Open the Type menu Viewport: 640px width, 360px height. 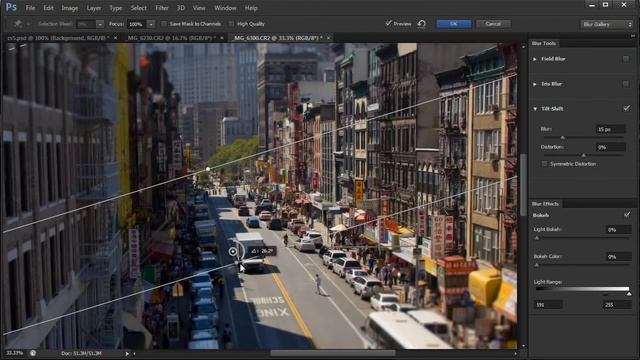tap(116, 8)
